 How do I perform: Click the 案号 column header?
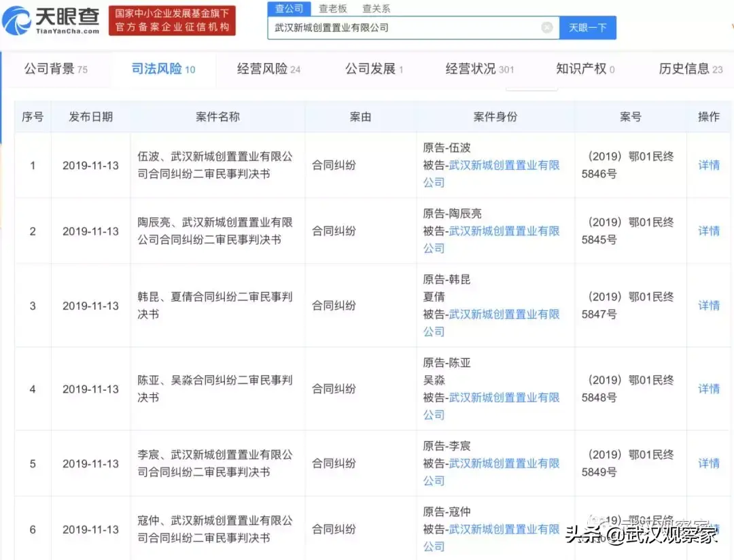(631, 117)
